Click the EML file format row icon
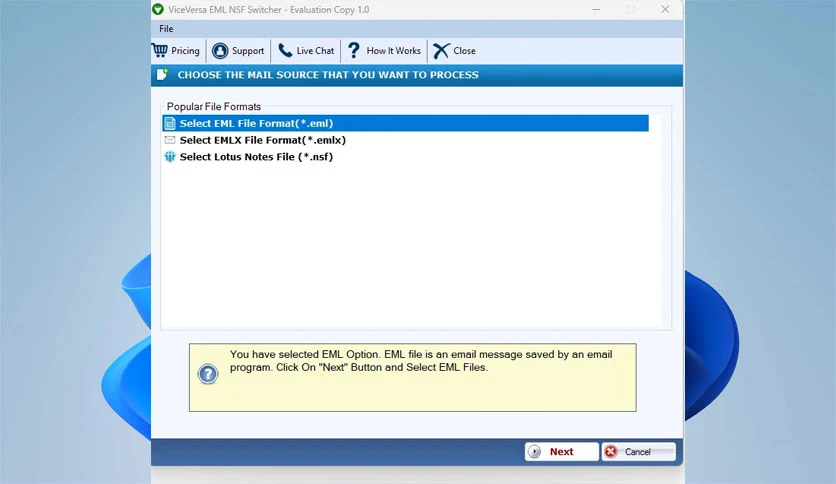 point(170,123)
